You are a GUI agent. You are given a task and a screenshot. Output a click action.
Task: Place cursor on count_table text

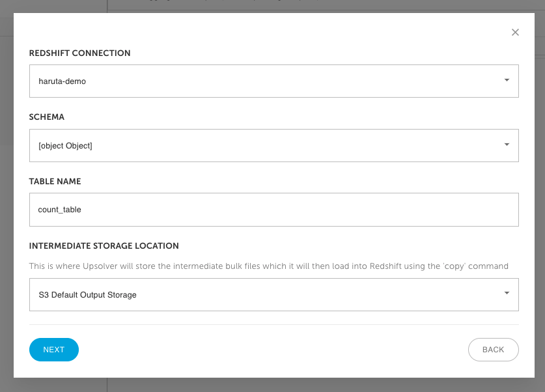click(x=59, y=210)
